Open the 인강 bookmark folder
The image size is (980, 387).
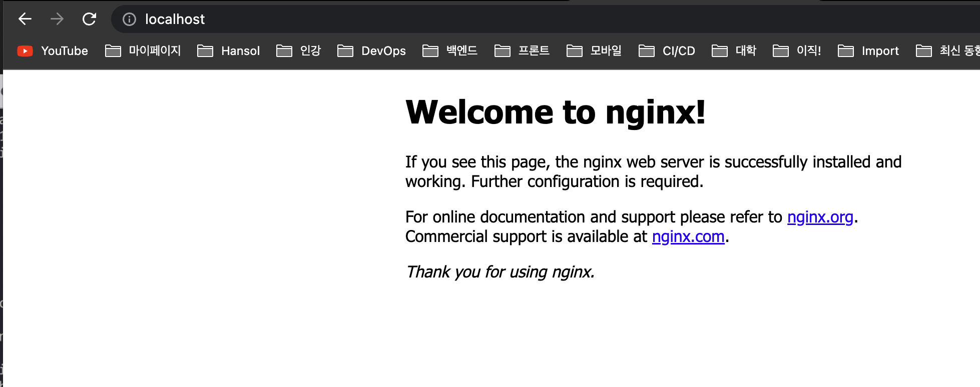298,50
